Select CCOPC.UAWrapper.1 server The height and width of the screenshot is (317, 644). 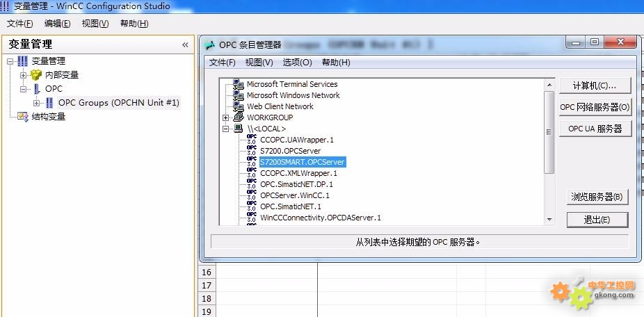click(x=297, y=140)
